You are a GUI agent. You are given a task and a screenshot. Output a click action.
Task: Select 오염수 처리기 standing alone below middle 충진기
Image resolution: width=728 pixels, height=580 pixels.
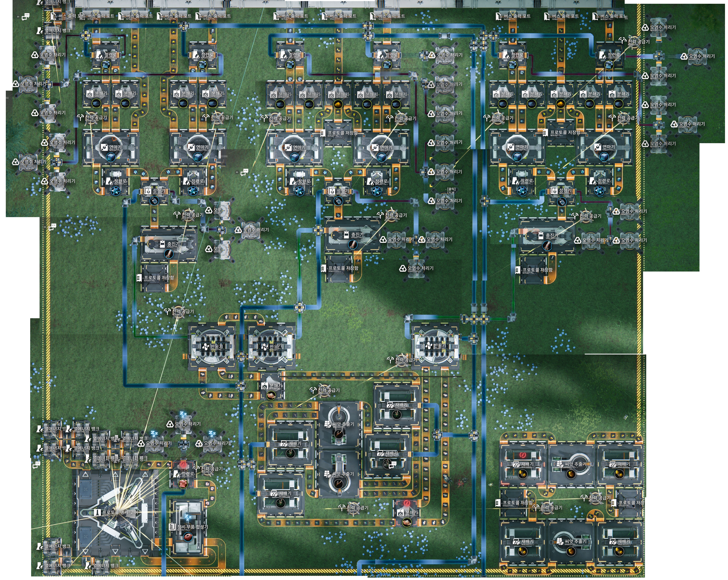pyautogui.click(x=416, y=268)
